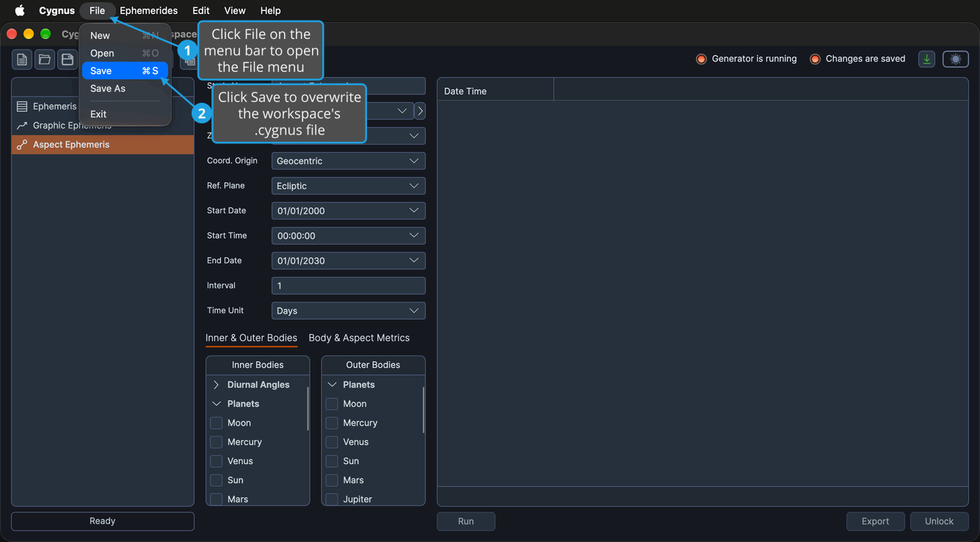Click the floppy disk save toolbar icon
Viewport: 980px width, 542px height.
[67, 59]
